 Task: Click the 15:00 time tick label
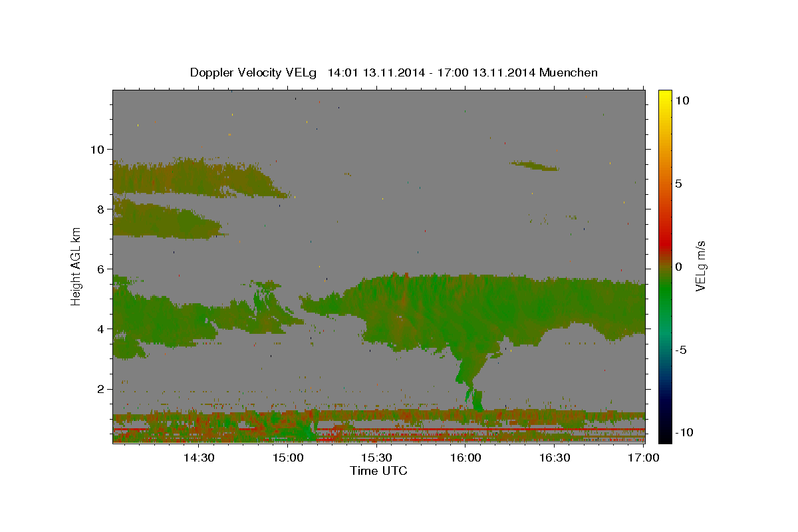pos(288,458)
